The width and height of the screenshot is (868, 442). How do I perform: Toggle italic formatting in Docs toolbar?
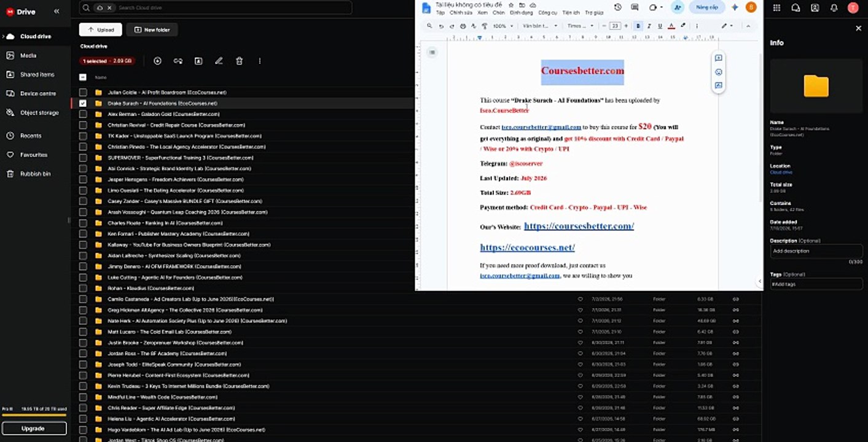click(x=649, y=26)
